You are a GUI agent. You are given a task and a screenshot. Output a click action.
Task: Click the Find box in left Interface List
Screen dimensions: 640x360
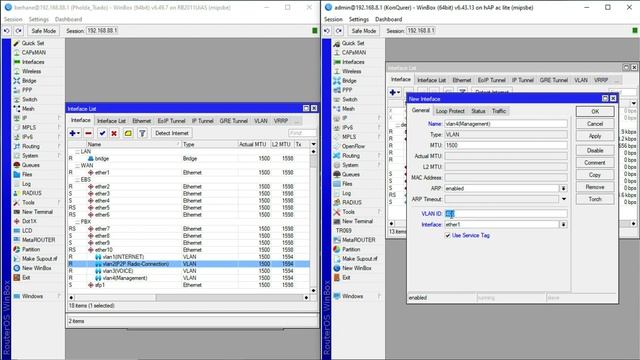point(302,133)
